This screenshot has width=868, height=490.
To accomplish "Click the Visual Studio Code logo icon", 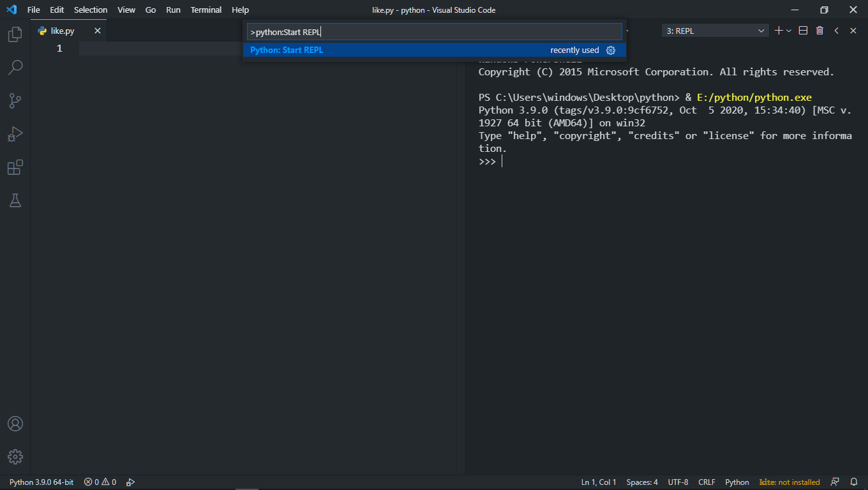I will point(11,10).
